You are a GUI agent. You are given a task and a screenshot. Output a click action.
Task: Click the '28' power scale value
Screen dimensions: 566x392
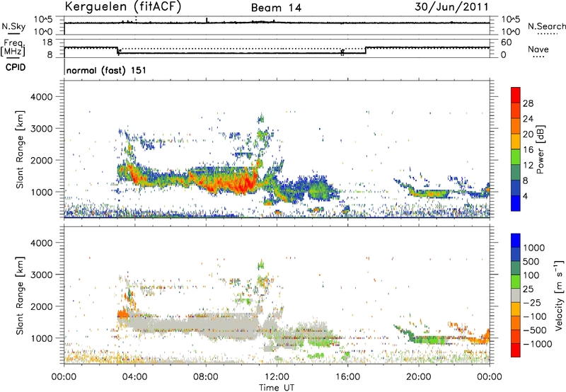pos(528,103)
